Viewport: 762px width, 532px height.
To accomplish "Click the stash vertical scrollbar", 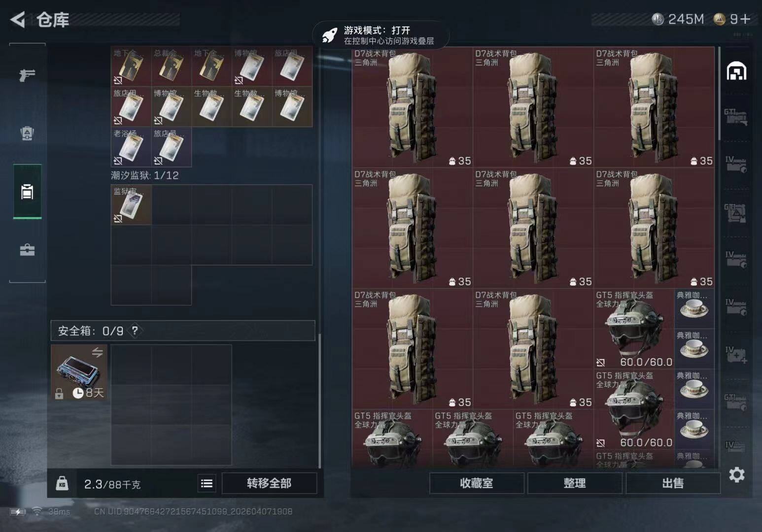I will pos(719,94).
